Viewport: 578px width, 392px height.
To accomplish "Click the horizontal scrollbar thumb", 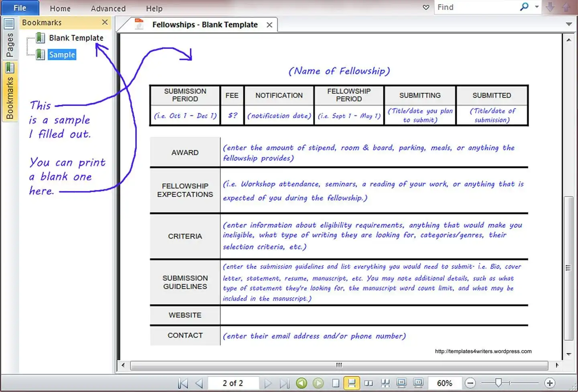I will click(339, 365).
